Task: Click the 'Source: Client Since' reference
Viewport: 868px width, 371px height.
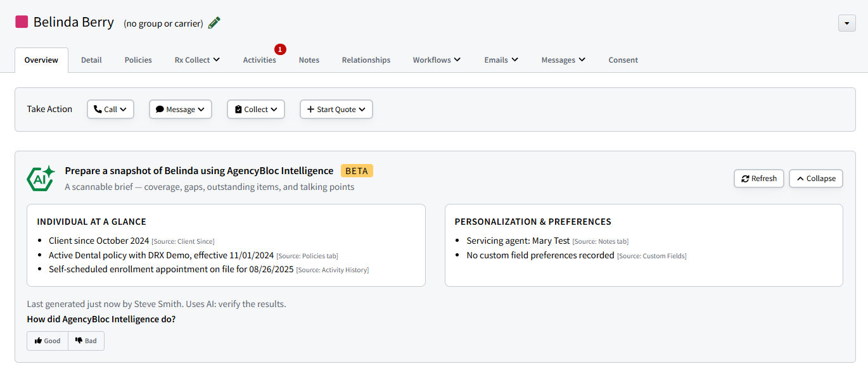Action: pyautogui.click(x=183, y=241)
